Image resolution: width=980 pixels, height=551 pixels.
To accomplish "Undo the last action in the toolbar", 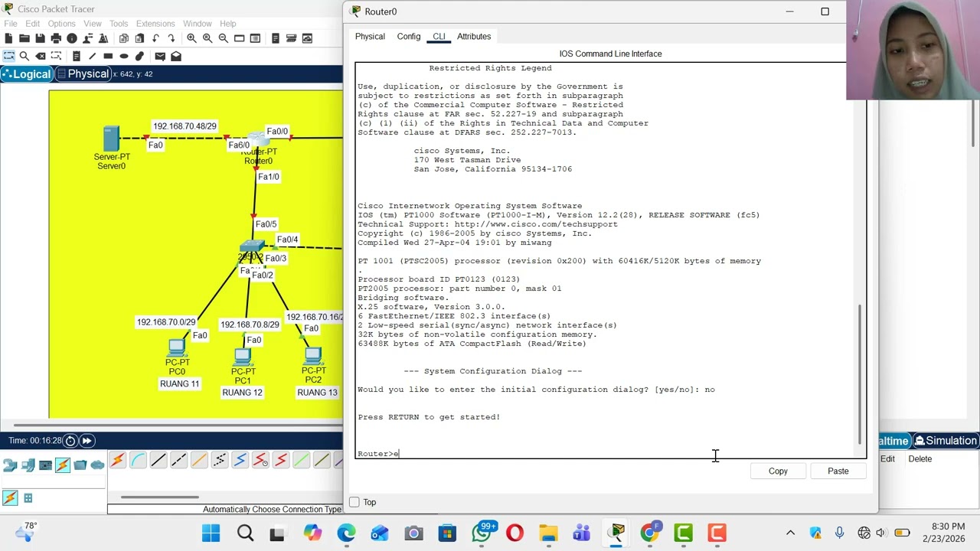I will coord(155,38).
